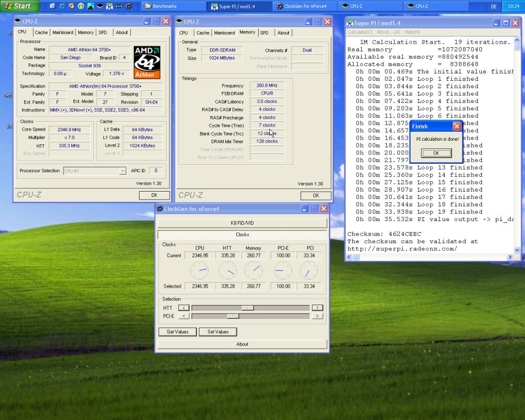The height and width of the screenshot is (420, 525).
Task: Launch ClockGen from quick launch bar
Action: [129, 6]
